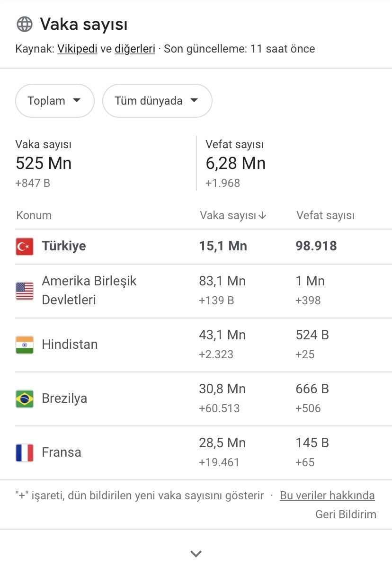Click the India flag icon
392x575 pixels.
pyautogui.click(x=25, y=345)
